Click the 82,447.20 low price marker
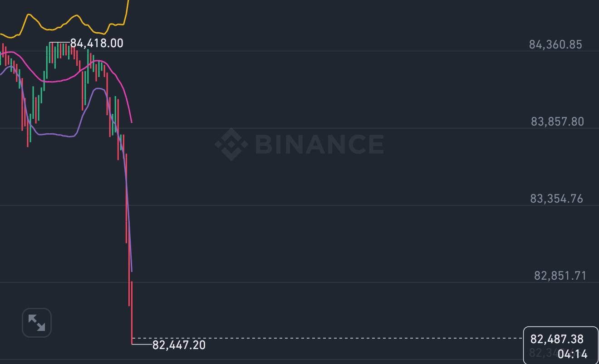 click(x=179, y=345)
